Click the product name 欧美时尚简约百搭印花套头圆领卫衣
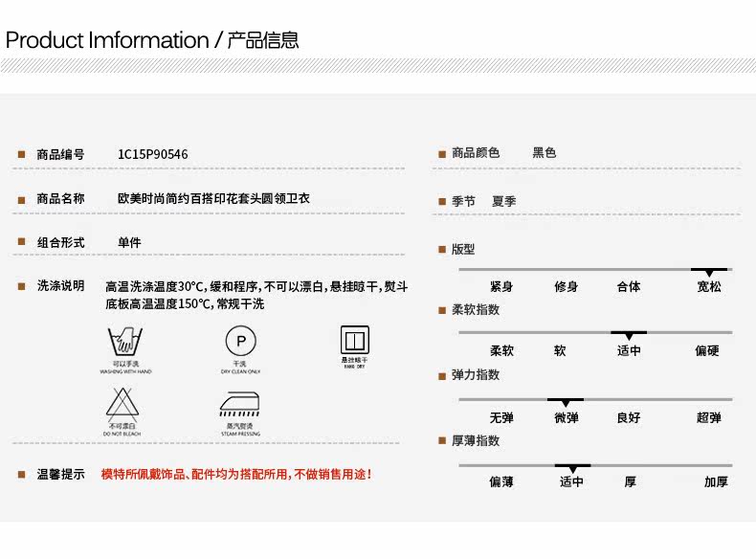Screen dimensions: 756x559 [x=213, y=198]
